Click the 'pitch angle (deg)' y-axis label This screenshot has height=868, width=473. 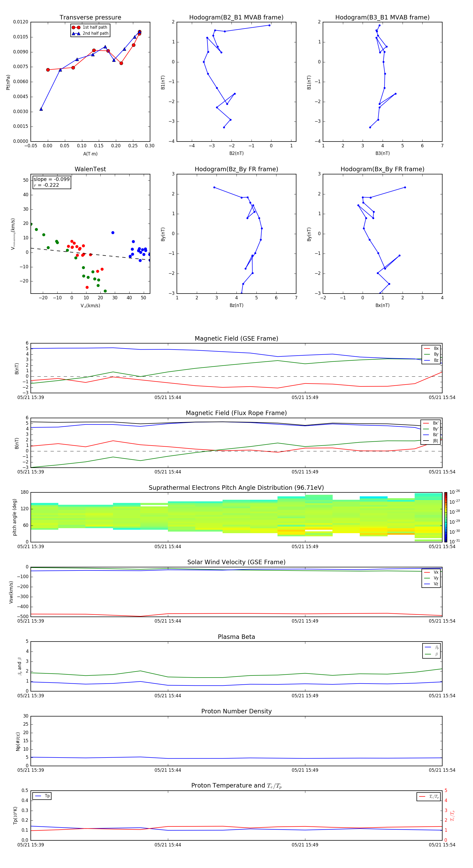click(x=14, y=517)
